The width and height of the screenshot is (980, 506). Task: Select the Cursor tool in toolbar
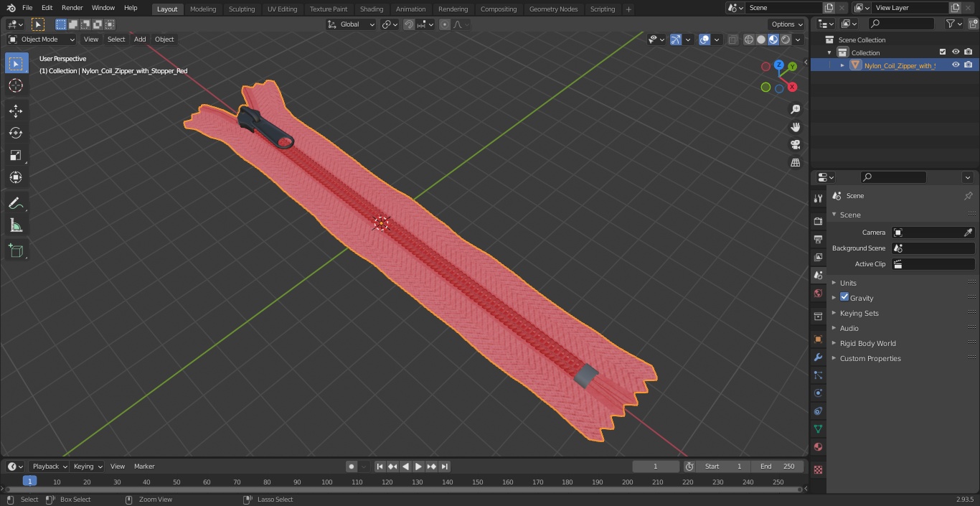click(16, 85)
